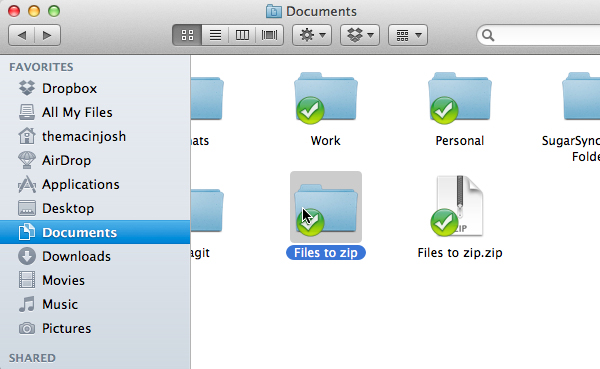This screenshot has width=600, height=369.
Task: Open Downloads in the sidebar
Action: coord(95,256)
